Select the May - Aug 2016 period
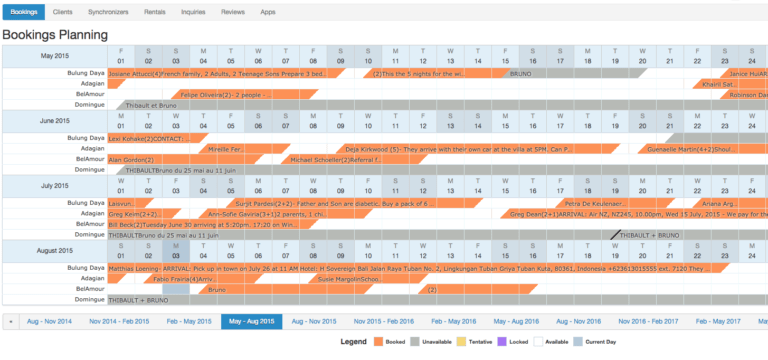 point(516,322)
